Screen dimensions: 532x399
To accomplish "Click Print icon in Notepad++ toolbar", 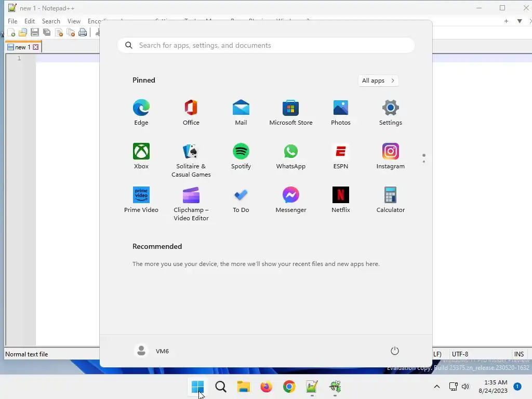I will (x=83, y=33).
